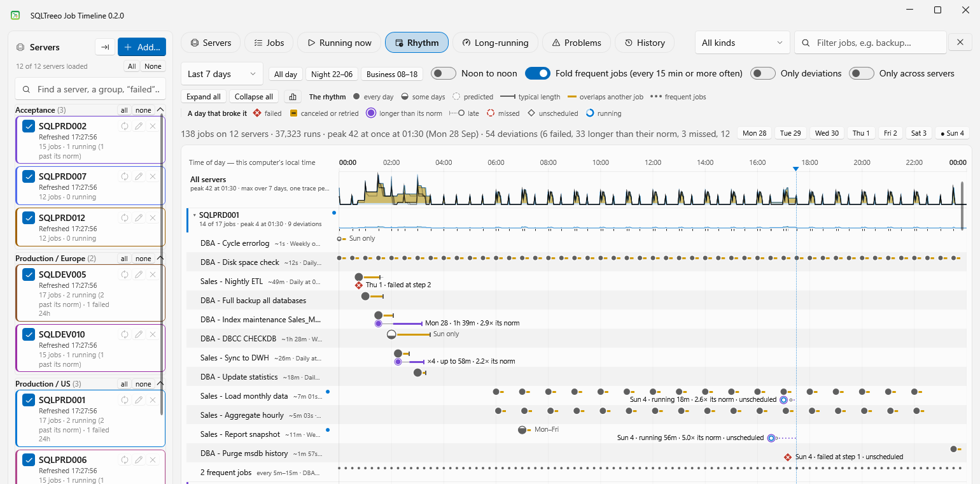The image size is (980, 484).
Task: Click the Mon–Fri marker on Report snapshot
Action: (522, 430)
